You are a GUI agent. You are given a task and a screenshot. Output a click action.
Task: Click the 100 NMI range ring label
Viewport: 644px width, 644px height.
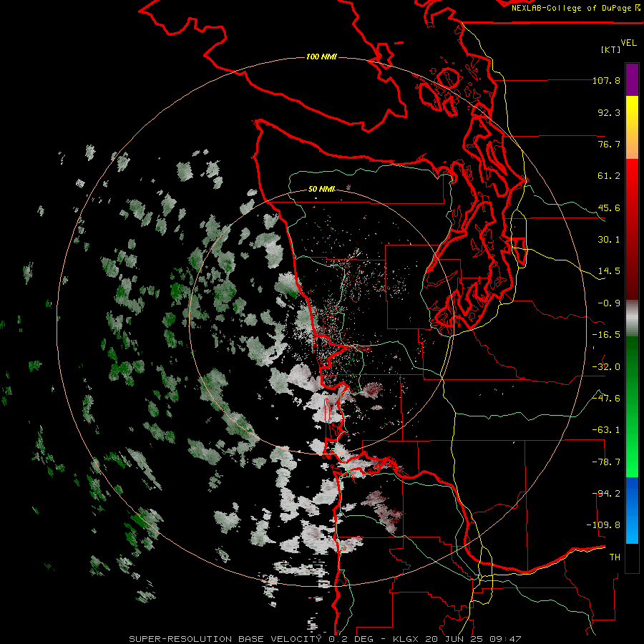(x=321, y=57)
